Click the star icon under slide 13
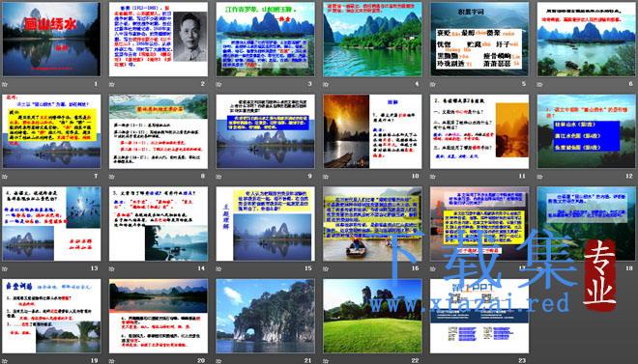This screenshot has height=364, width=638. (x=5, y=269)
